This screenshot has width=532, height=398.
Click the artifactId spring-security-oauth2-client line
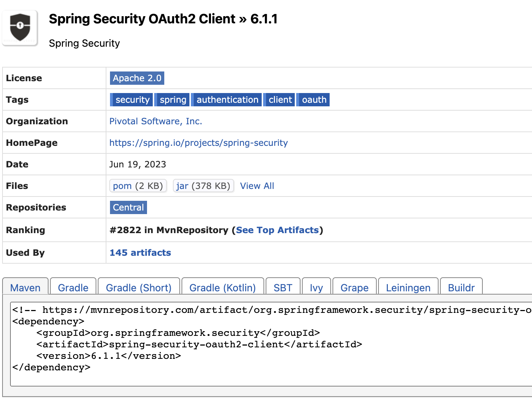(199, 344)
